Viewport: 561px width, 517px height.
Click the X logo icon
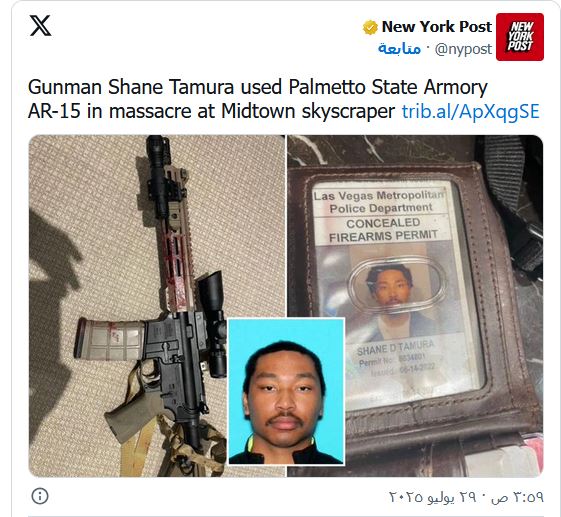[x=40, y=25]
